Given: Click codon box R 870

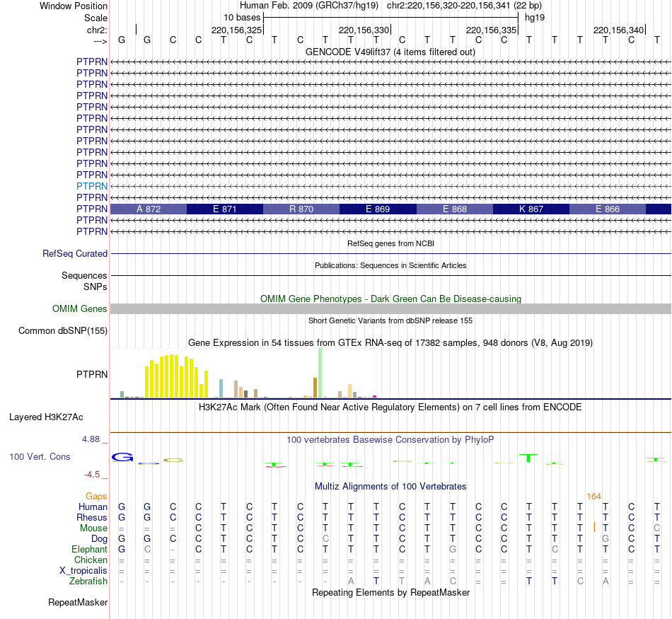Looking at the screenshot, I should [x=301, y=209].
